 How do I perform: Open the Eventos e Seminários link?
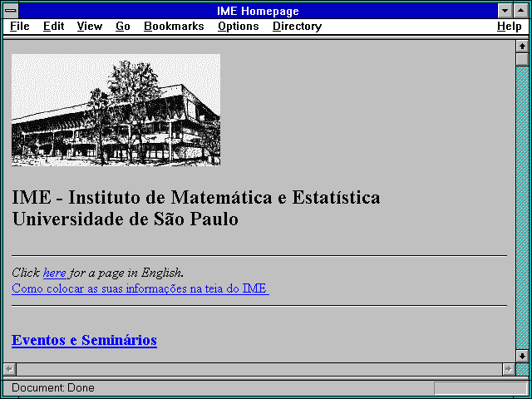[x=84, y=340]
